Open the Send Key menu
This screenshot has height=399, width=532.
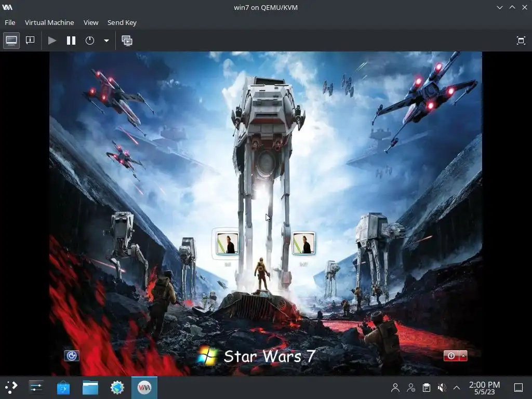click(x=122, y=22)
